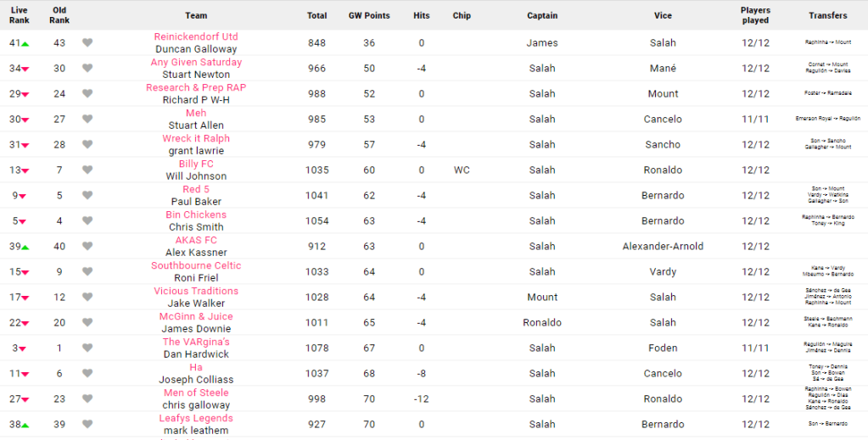Favorite Men of Steele with heart icon
Screen dimensions: 868x440
coord(87,399)
